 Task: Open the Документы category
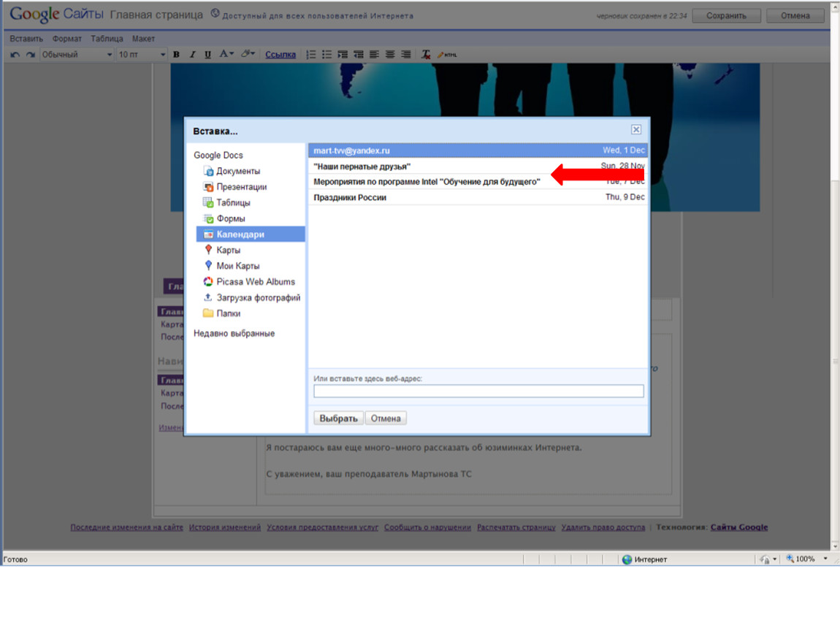232,171
